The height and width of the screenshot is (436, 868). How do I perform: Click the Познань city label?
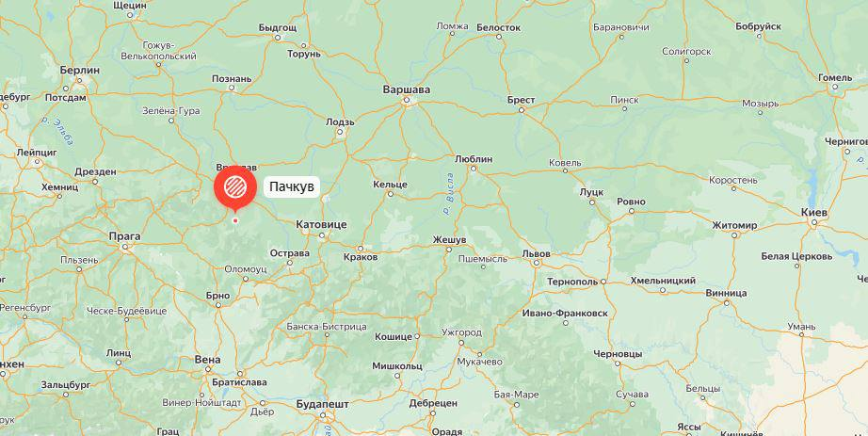point(232,79)
